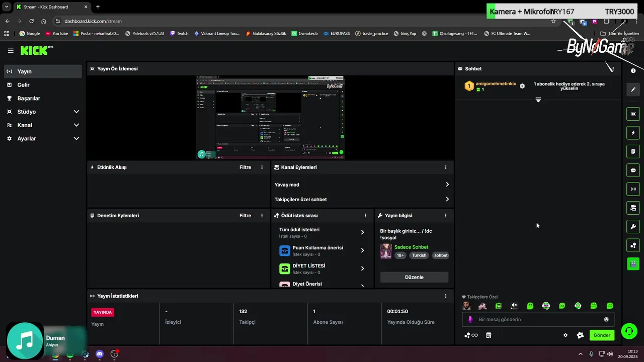Pick the muted speaker emote
This screenshot has width=644, height=362.
[514, 306]
